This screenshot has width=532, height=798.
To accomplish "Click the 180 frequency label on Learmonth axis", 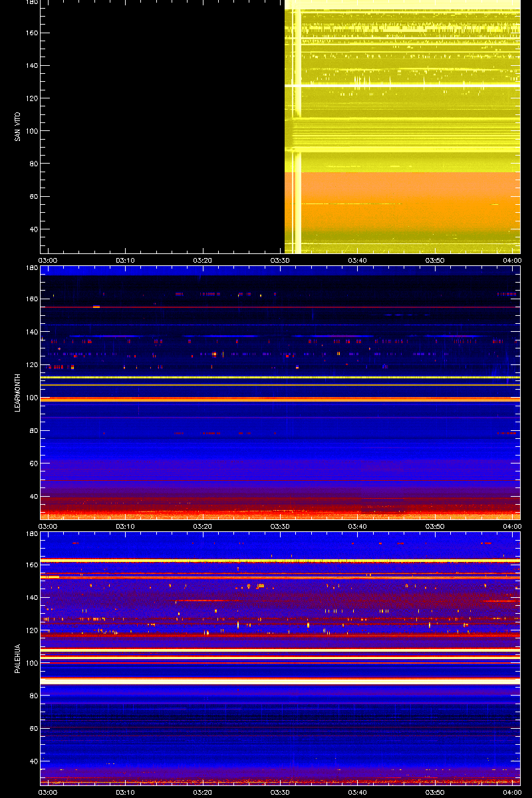I will pos(31,269).
